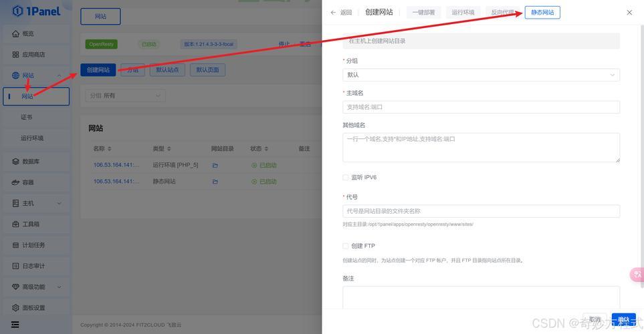This screenshot has height=334, width=644.
Task: Open the 概览 overview home icon
Action: [15, 33]
